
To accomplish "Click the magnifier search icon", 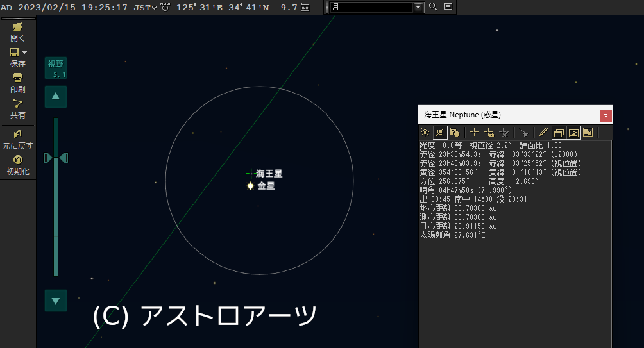I will click(433, 6).
